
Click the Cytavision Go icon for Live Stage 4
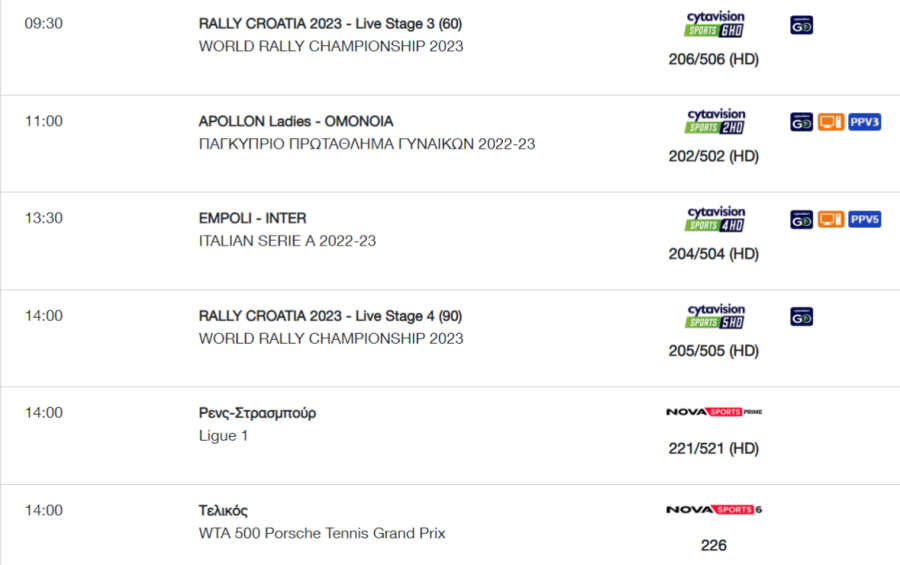click(801, 317)
